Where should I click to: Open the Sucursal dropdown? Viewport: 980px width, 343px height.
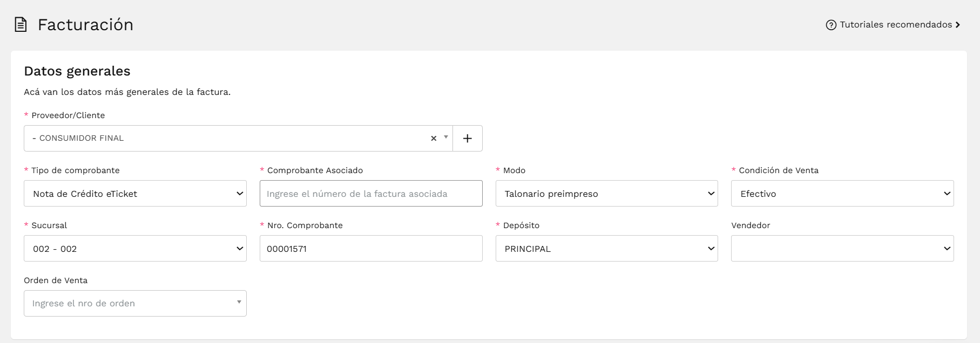pos(135,249)
